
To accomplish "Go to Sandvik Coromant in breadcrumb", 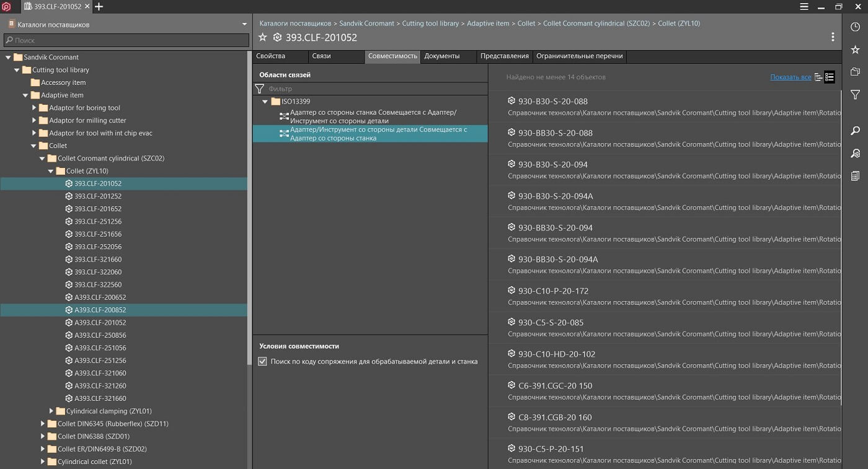I will (366, 23).
